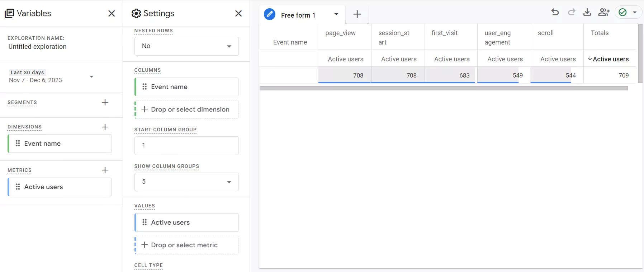Click the DIMENSIONS section label
644x272 pixels.
pos(24,127)
